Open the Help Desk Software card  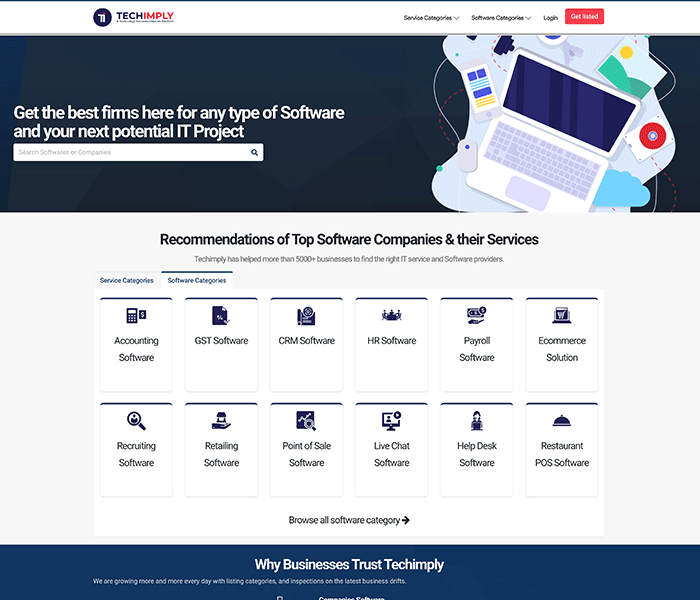coord(477,450)
